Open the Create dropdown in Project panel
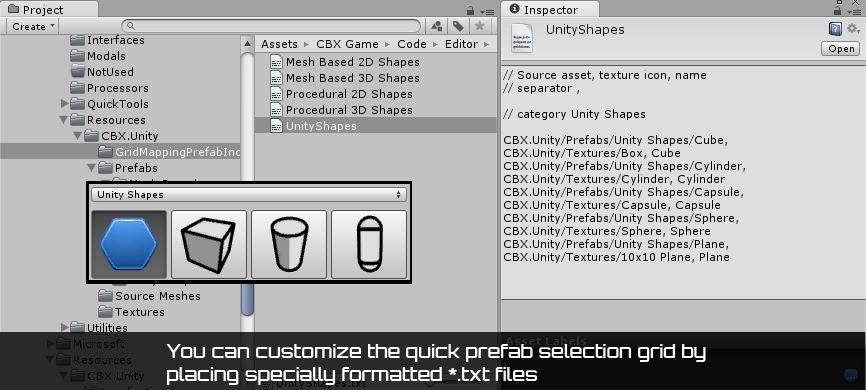Screen dimensions: 866x390 click(33, 26)
